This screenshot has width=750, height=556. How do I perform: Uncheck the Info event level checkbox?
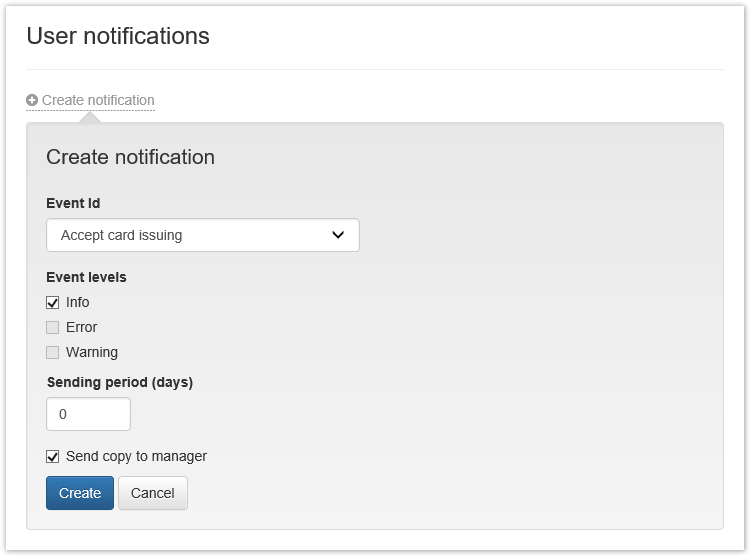tap(53, 303)
